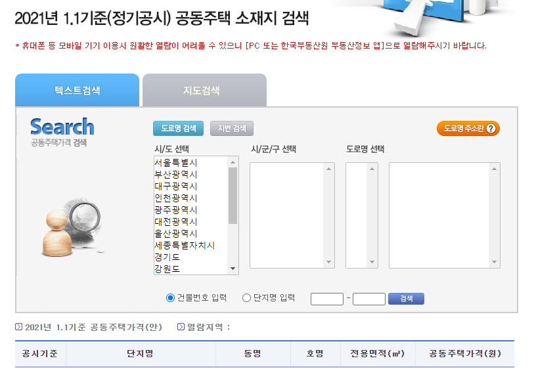Select the 건물번호 입력 radio button
This screenshot has height=392, width=534.
point(170,298)
